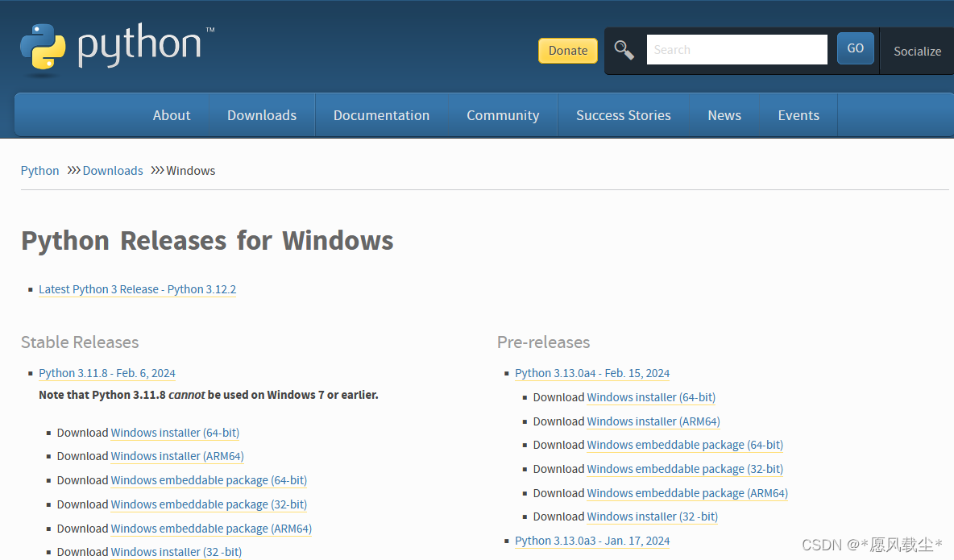
Task: Download stable Windows installer (64-bit)
Action: coord(175,433)
